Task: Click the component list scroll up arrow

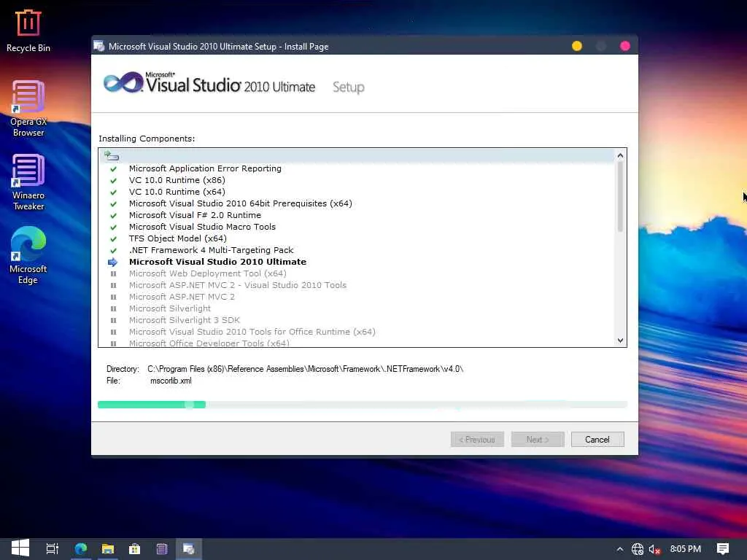Action: [620, 156]
